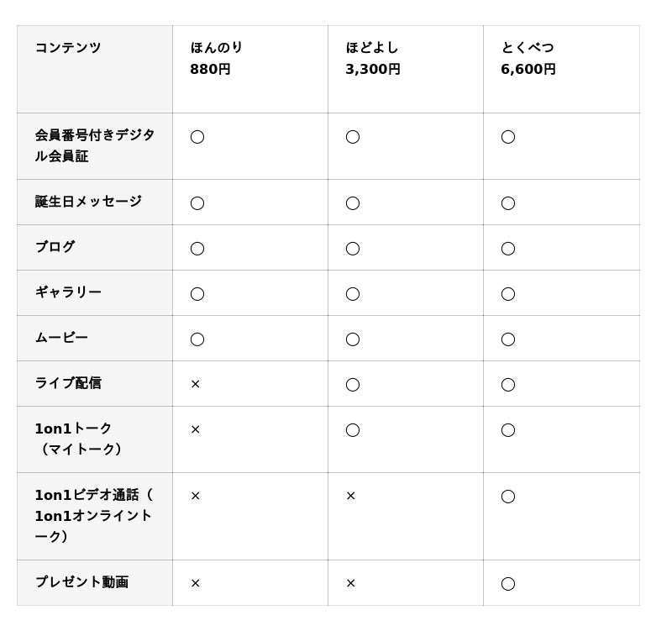Click the プレゼント動画 row label
Image resolution: width=672 pixels, height=631 pixels.
point(81,582)
